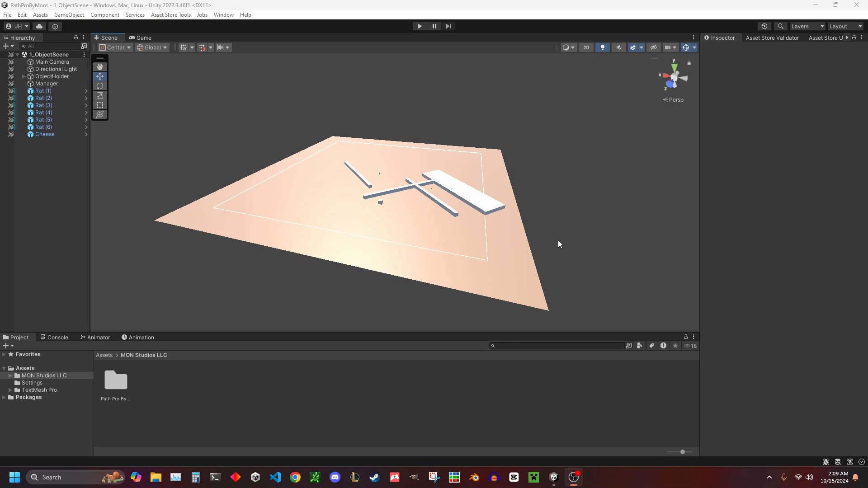Lock the Inspector panel
Screen dimensions: 868x488
854,38
